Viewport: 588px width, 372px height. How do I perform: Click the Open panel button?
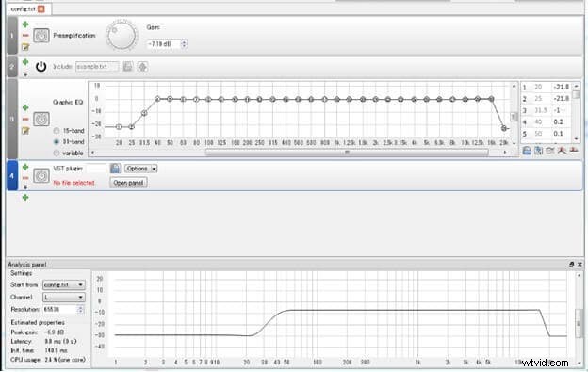pos(128,183)
